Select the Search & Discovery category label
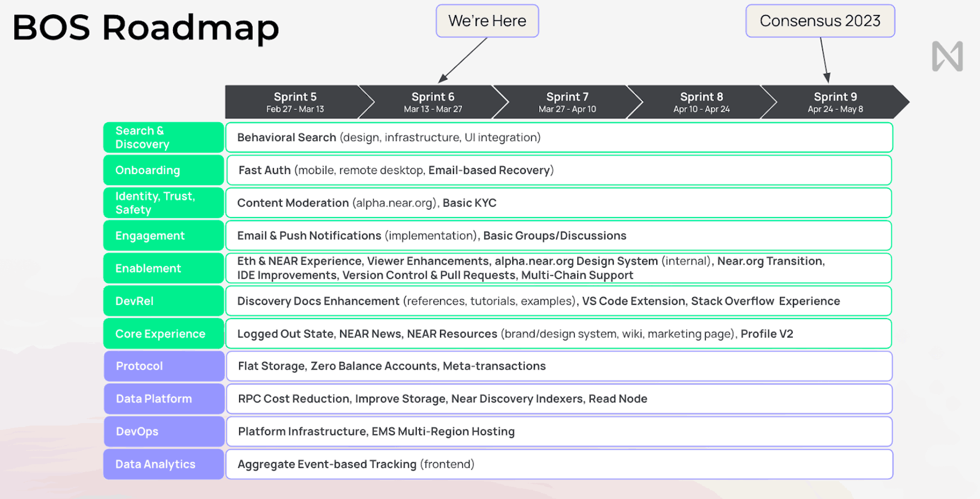The width and height of the screenshot is (980, 499). click(163, 138)
